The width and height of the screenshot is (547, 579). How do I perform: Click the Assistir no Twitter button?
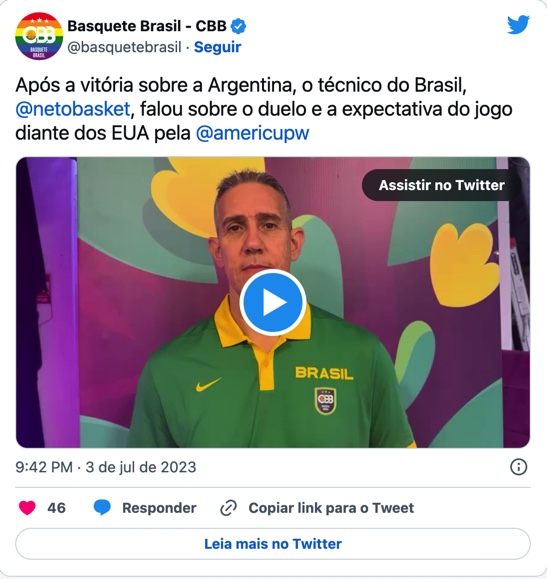point(441,185)
